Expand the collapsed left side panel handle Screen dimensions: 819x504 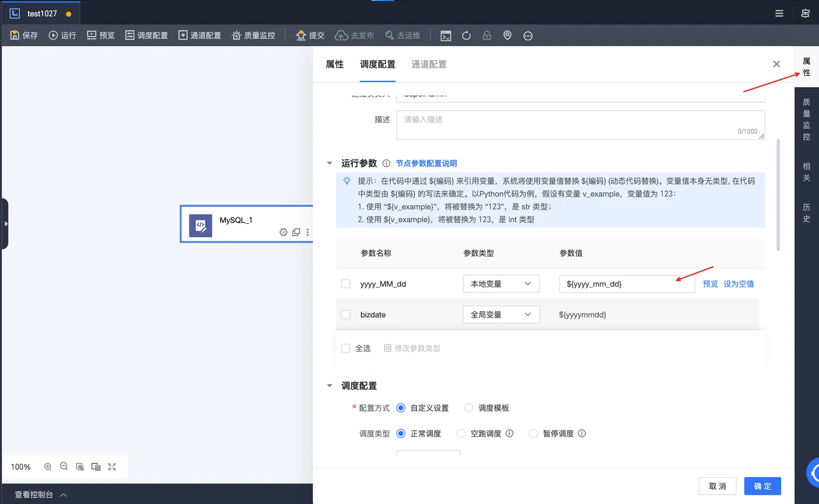pyautogui.click(x=5, y=224)
